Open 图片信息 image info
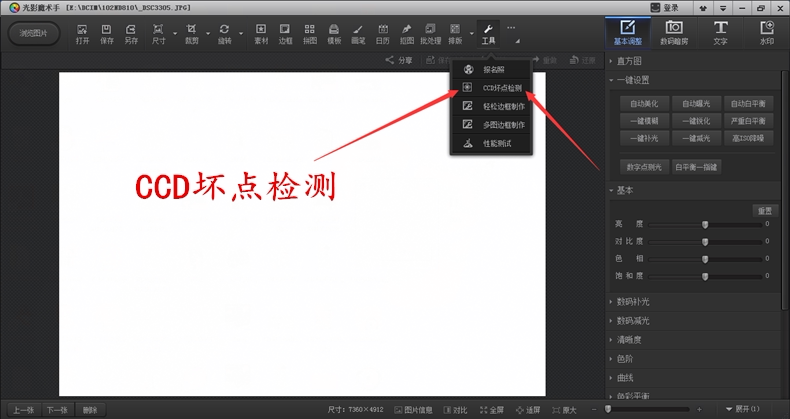790x419 pixels. tap(413, 410)
